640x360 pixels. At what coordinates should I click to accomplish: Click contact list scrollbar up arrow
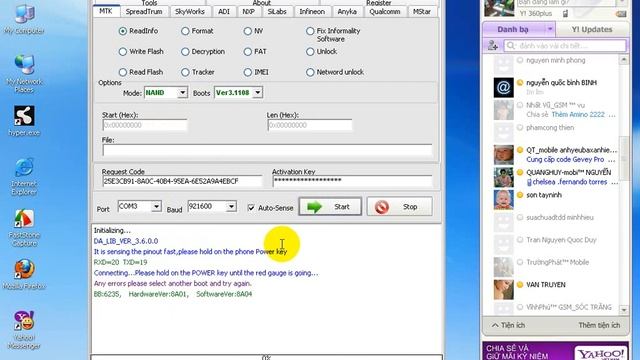pyautogui.click(x=624, y=60)
